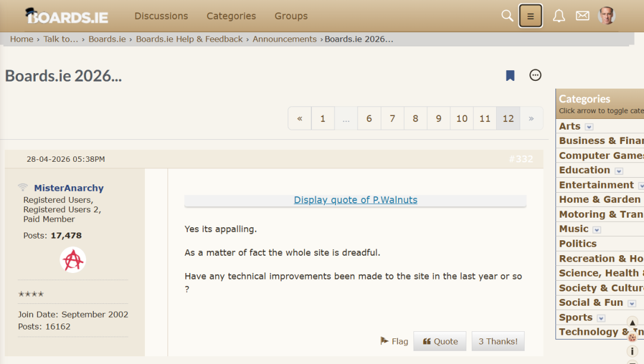Viewport: 644px width, 364px height.
Task: Jump to page 10 of thread
Action: coord(462,118)
